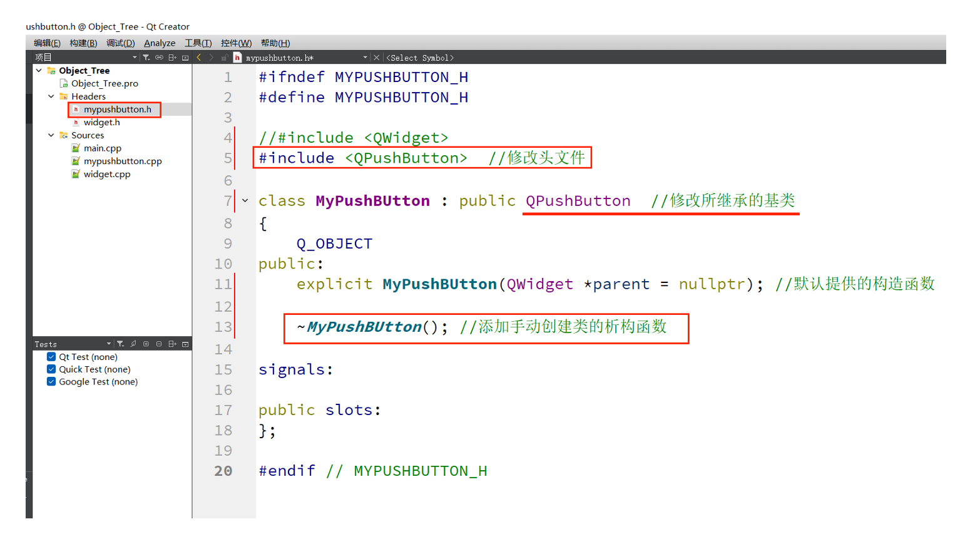Disable the Google Test checkbox
This screenshot has height=534, width=980.
[x=51, y=381]
